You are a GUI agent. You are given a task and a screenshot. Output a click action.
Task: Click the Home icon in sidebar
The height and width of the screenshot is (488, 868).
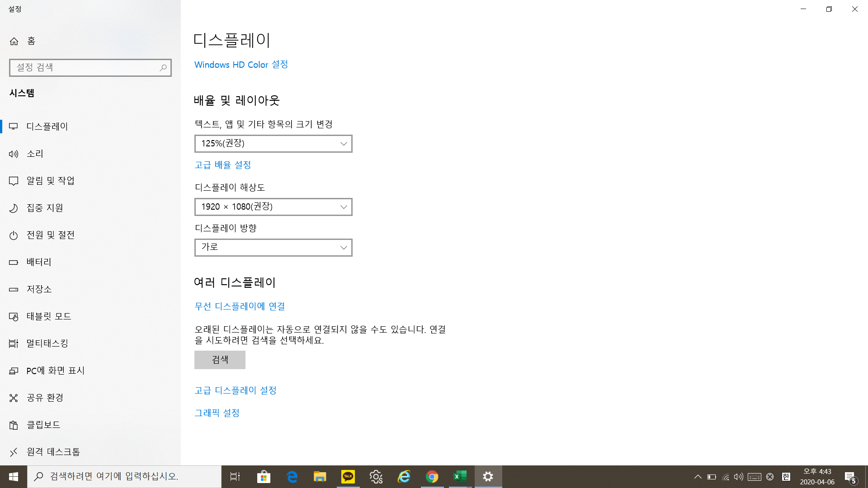pyautogui.click(x=14, y=41)
